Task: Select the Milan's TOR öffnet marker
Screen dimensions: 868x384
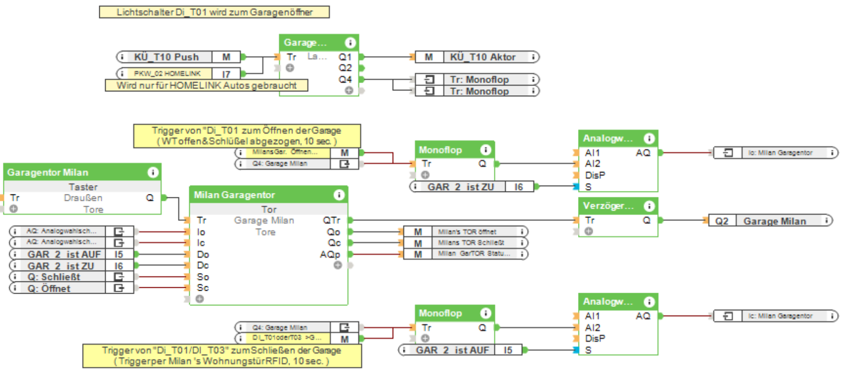Action: point(465,231)
